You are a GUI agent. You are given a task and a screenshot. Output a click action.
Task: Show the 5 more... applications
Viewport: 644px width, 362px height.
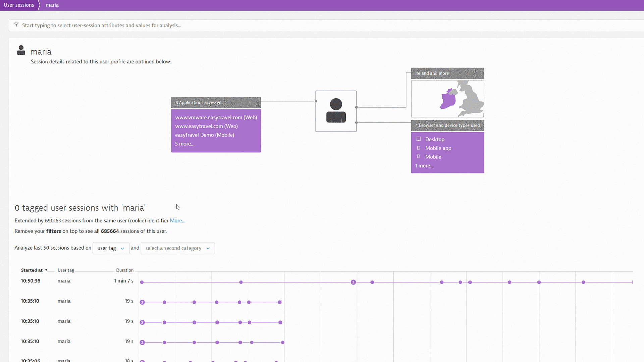184,144
